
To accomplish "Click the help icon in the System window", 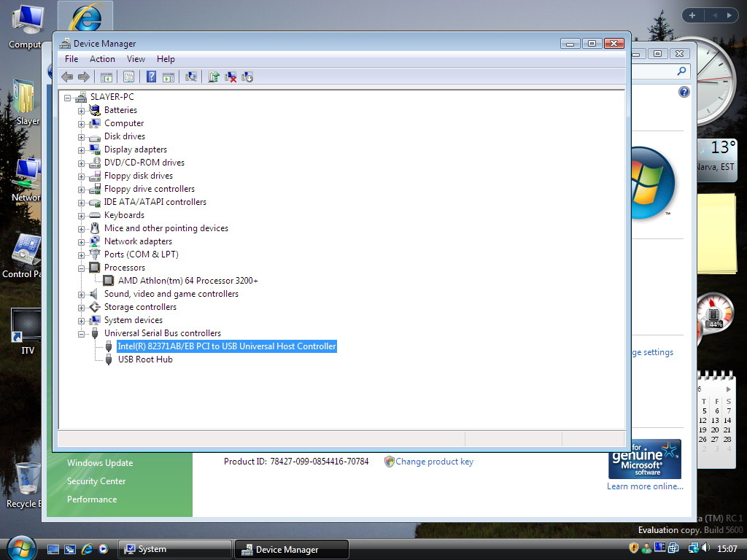I will 684,92.
